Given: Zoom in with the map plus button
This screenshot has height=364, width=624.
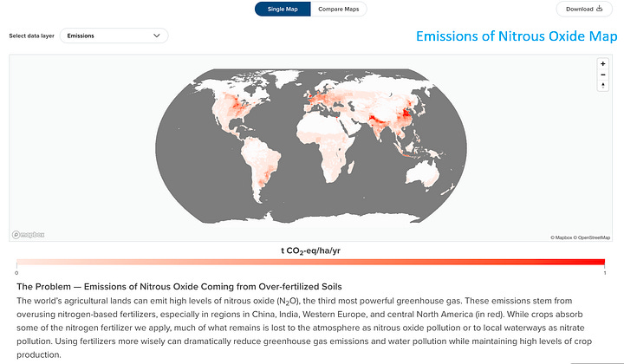Looking at the screenshot, I should [602, 63].
